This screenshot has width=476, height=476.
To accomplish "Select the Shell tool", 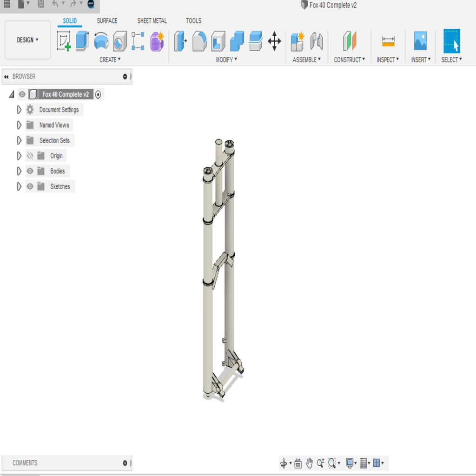I will coord(218,41).
